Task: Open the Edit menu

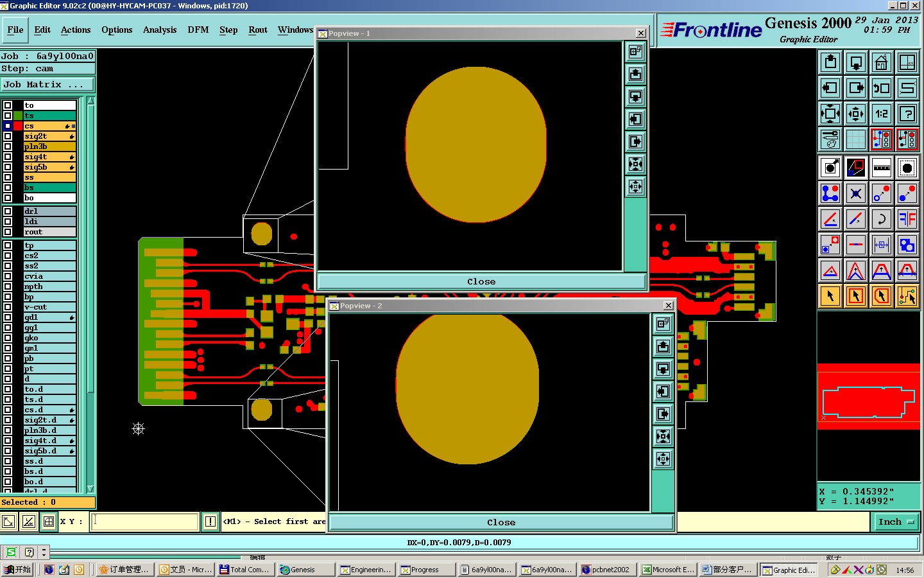Action: tap(42, 30)
